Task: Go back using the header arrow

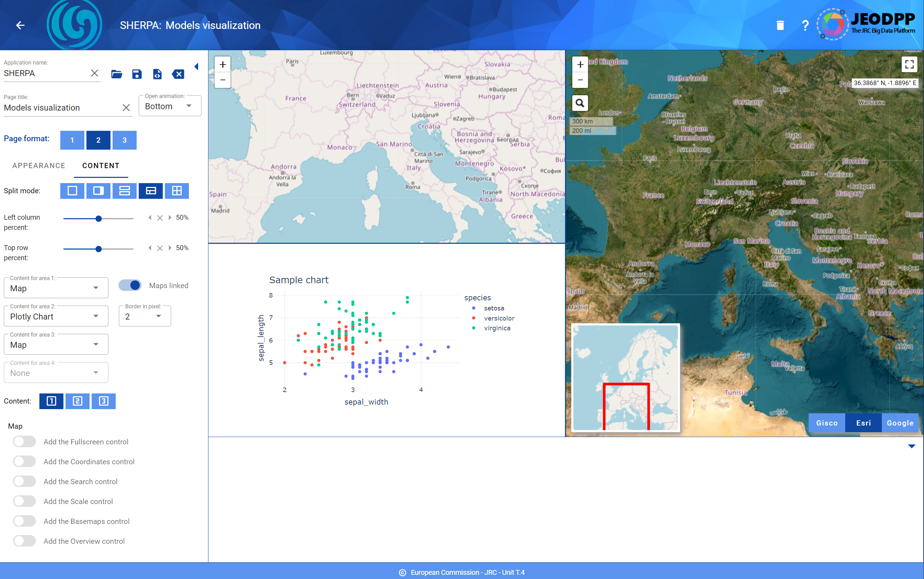Action: pos(20,25)
